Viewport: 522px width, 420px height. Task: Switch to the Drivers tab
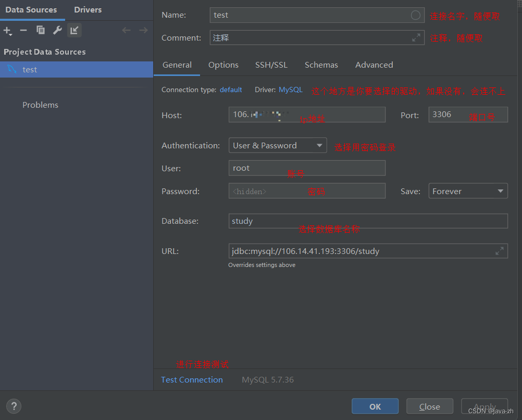[x=87, y=9]
